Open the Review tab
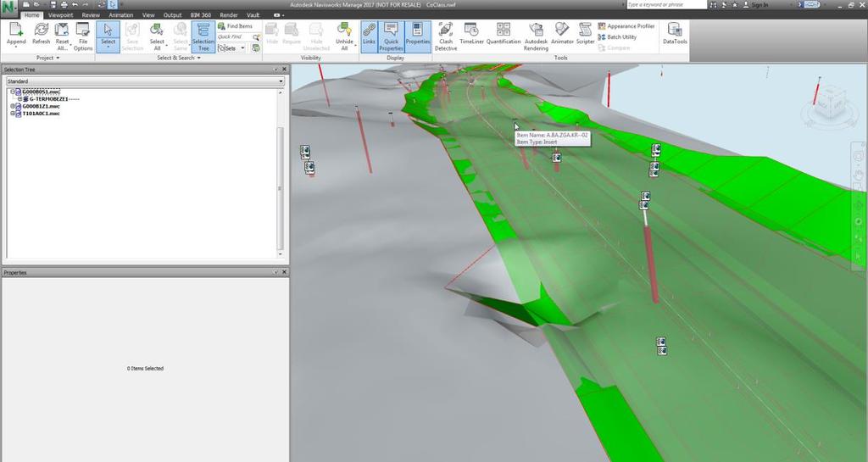 tap(91, 15)
